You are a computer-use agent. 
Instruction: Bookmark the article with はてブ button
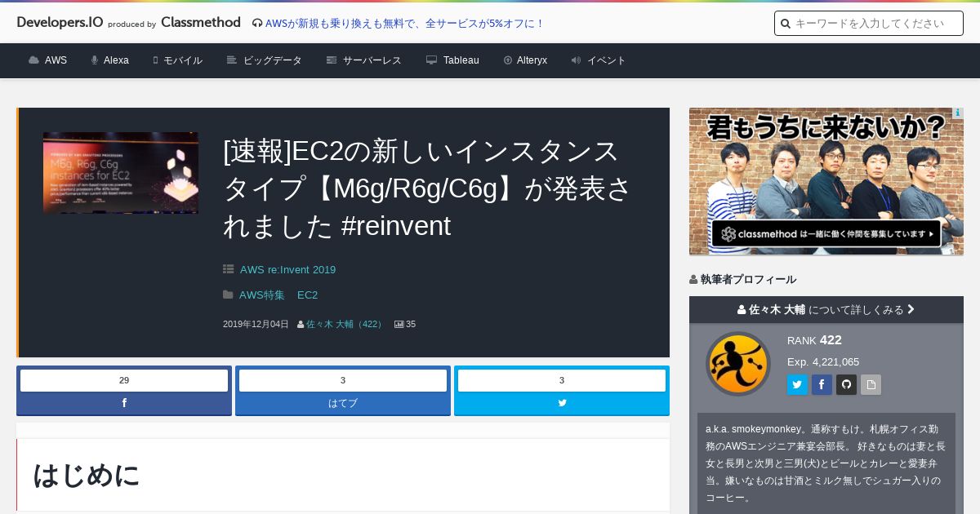(343, 403)
